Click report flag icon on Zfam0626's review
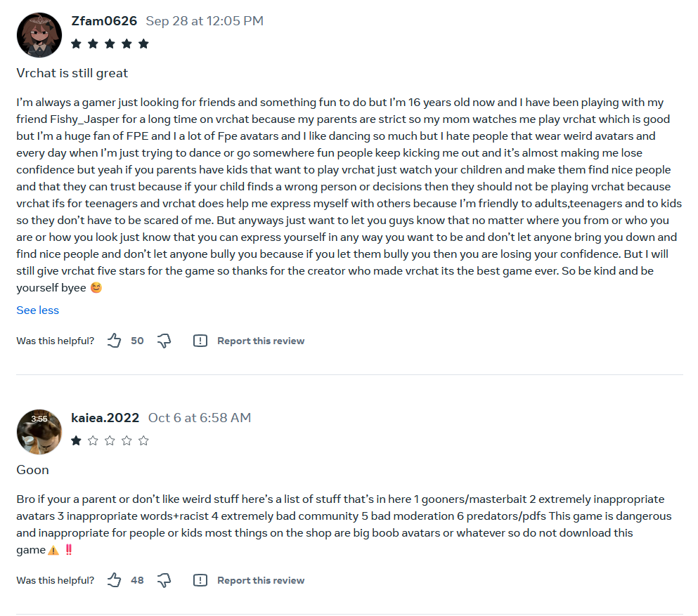 pos(200,341)
